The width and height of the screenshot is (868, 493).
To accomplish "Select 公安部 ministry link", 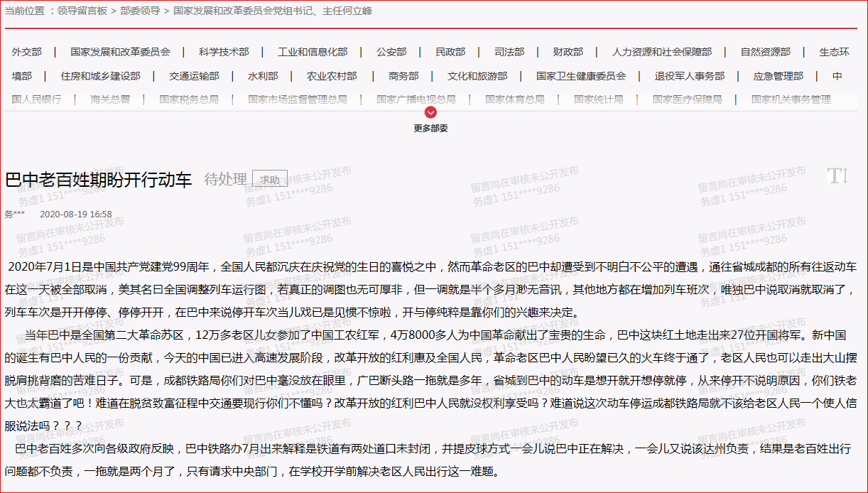I will pyautogui.click(x=391, y=52).
